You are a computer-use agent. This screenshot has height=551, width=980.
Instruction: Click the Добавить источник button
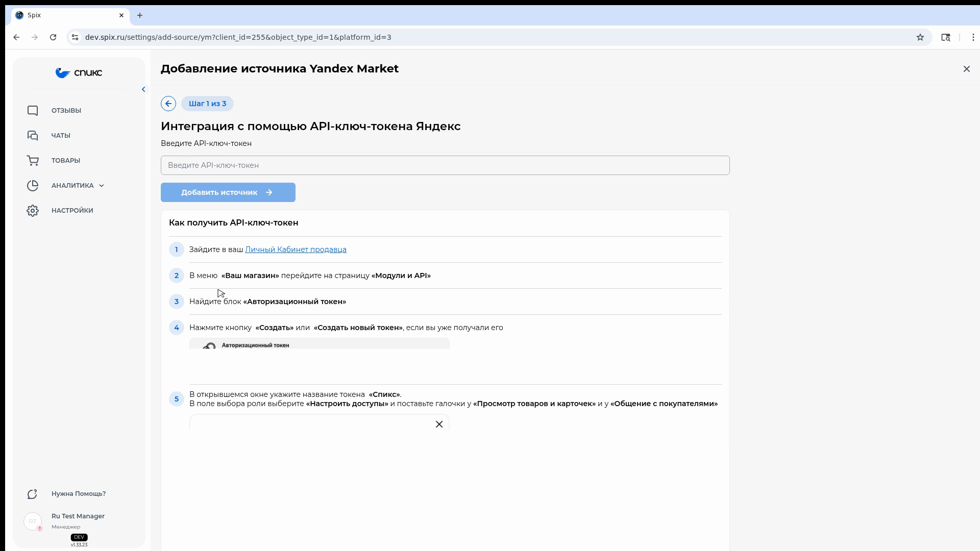pyautogui.click(x=228, y=192)
